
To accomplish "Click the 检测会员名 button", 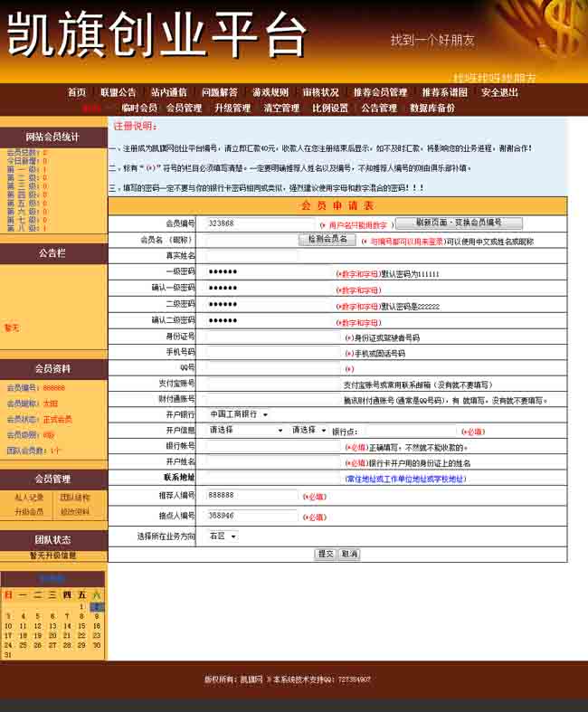I will point(327,240).
